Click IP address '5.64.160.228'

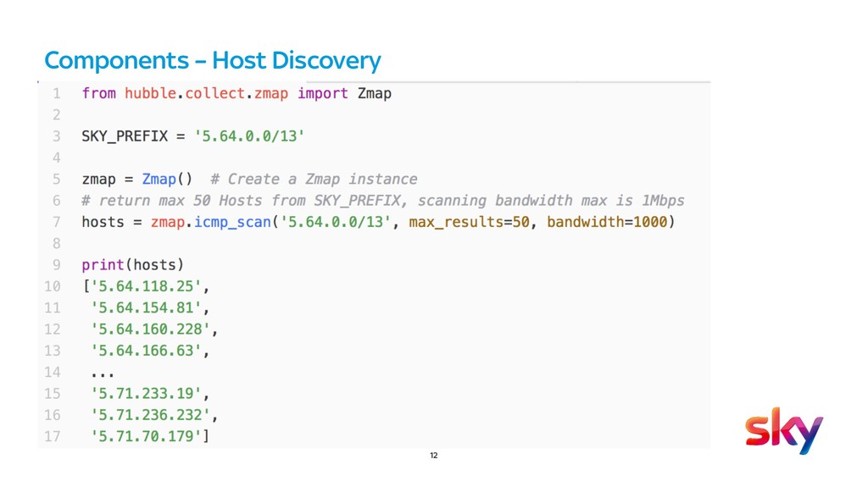coord(151,329)
